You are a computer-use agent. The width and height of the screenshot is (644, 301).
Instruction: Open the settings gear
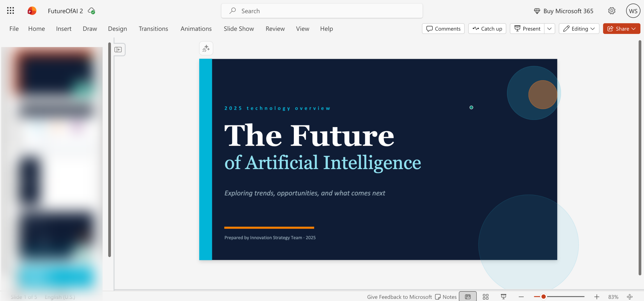tap(612, 11)
